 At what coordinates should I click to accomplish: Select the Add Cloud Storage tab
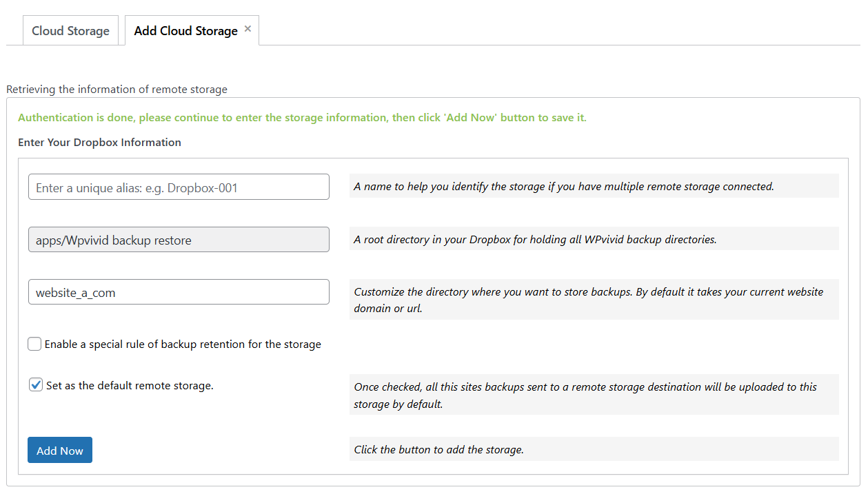coord(185,31)
